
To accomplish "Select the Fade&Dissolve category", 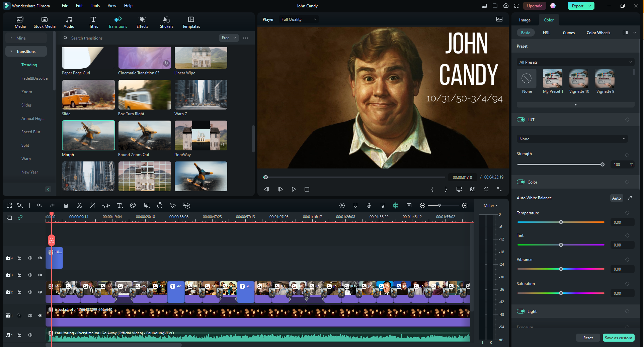I will [34, 78].
